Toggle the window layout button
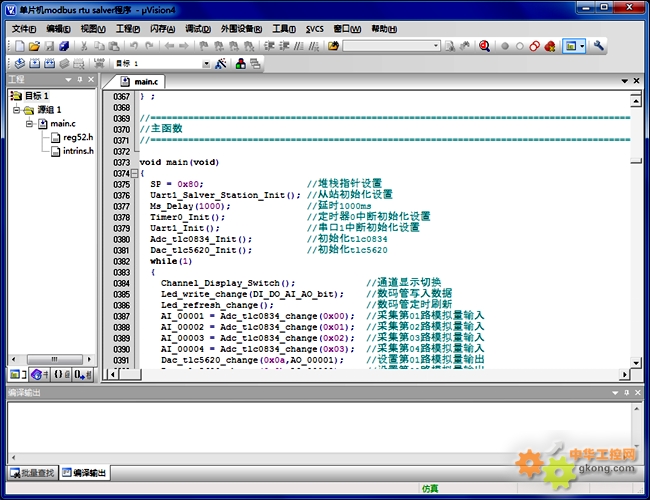Image resolution: width=650 pixels, height=500 pixels. (571, 46)
